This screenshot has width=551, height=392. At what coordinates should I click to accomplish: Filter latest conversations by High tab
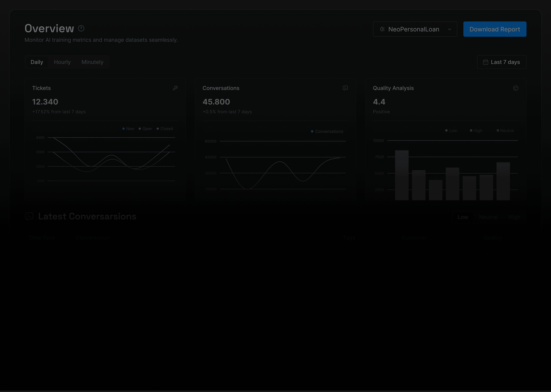tap(514, 217)
